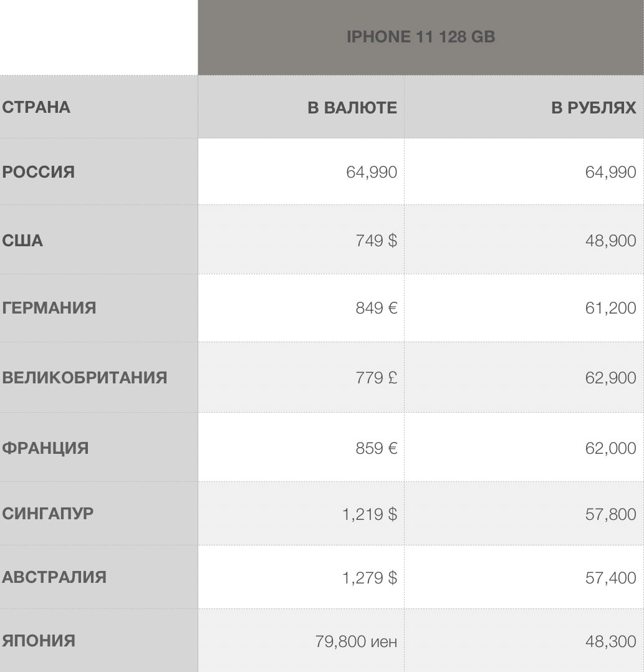
Task: Click the 48,300 rubles cell
Action: pyautogui.click(x=610, y=641)
